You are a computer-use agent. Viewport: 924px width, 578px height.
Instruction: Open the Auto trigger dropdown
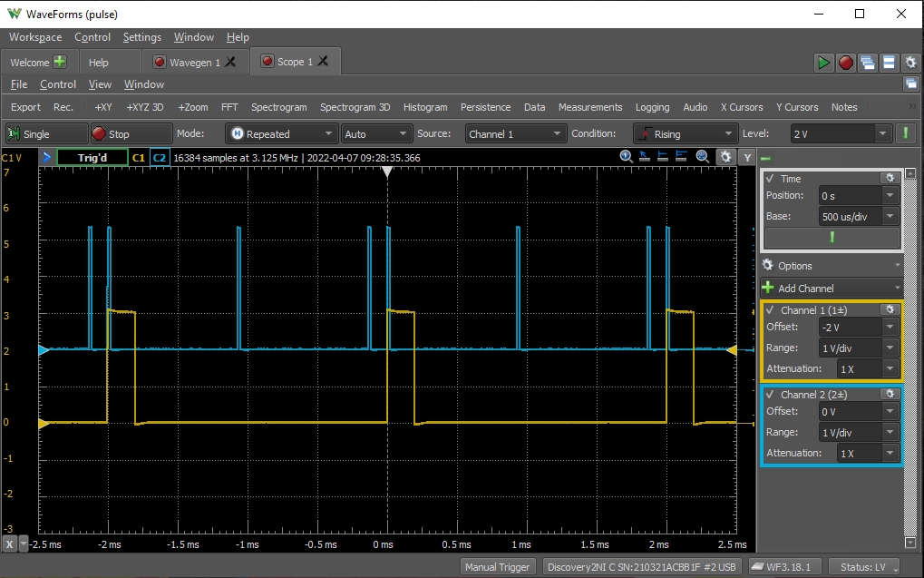(x=376, y=134)
